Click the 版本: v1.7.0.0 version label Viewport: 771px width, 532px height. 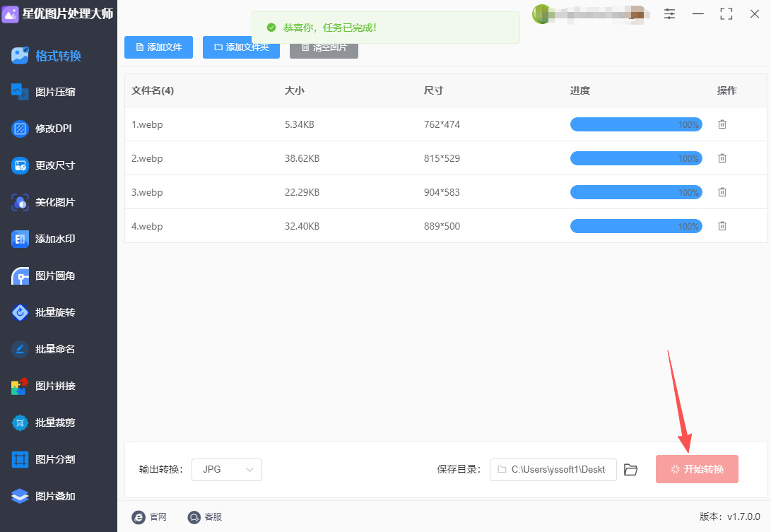(730, 516)
